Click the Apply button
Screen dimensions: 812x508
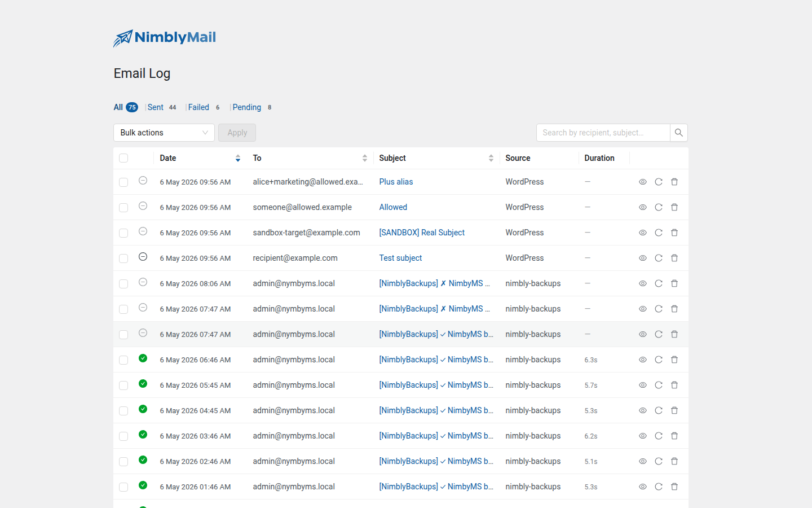coord(237,133)
